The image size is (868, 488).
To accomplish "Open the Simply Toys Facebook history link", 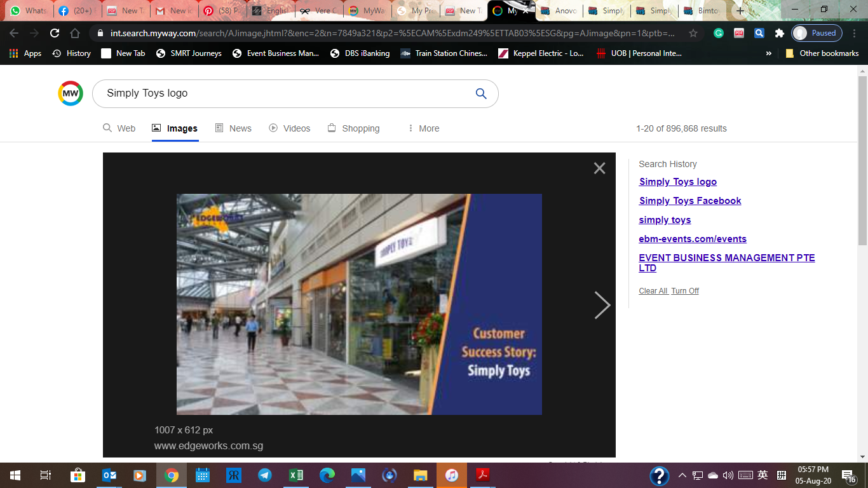I will pos(690,201).
